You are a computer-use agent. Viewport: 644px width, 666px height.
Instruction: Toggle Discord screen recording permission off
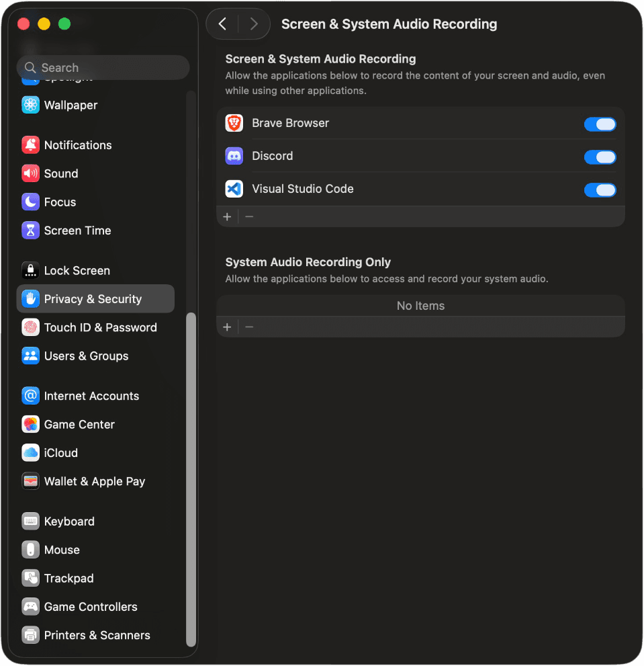600,157
